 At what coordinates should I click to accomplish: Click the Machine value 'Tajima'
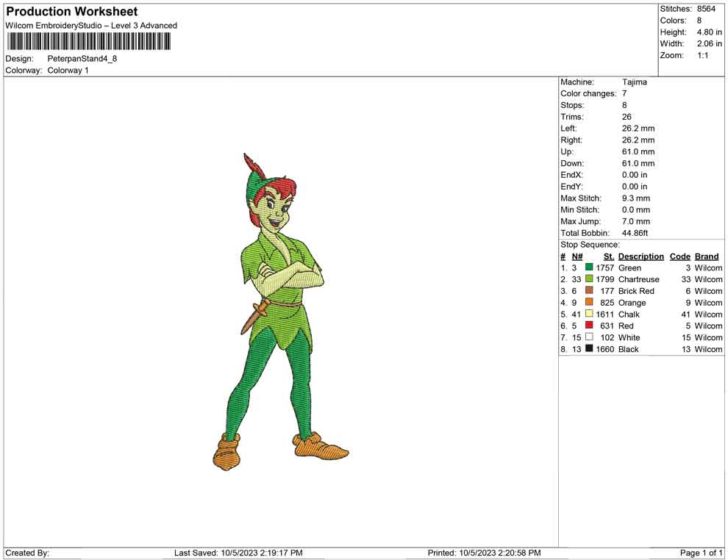[634, 82]
